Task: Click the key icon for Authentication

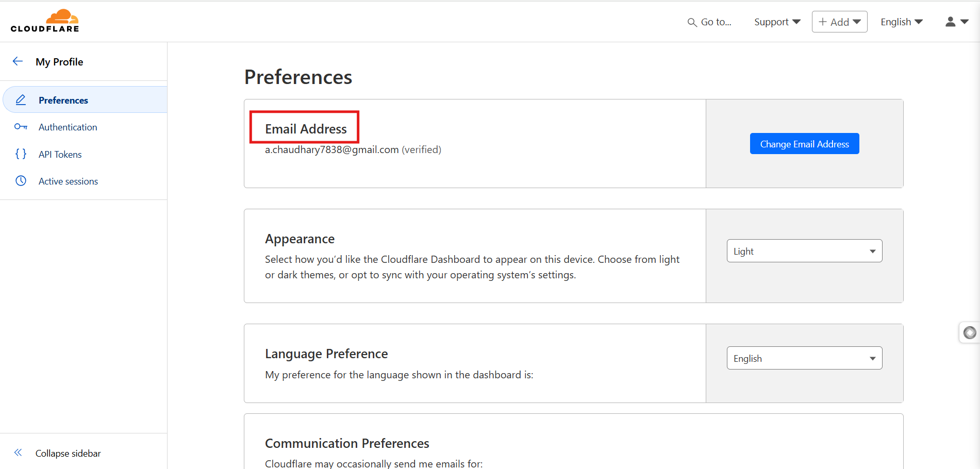Action: (x=21, y=127)
